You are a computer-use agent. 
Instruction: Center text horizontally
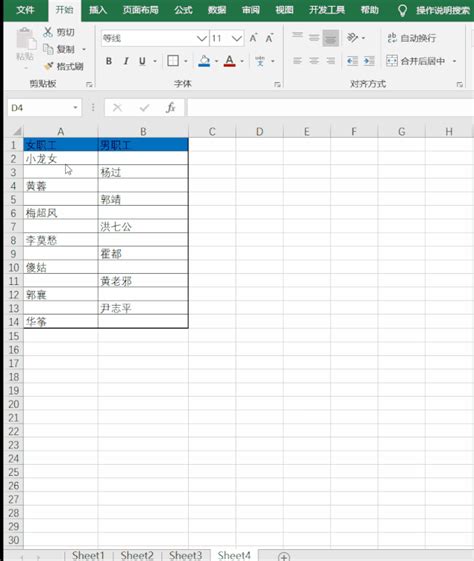314,61
